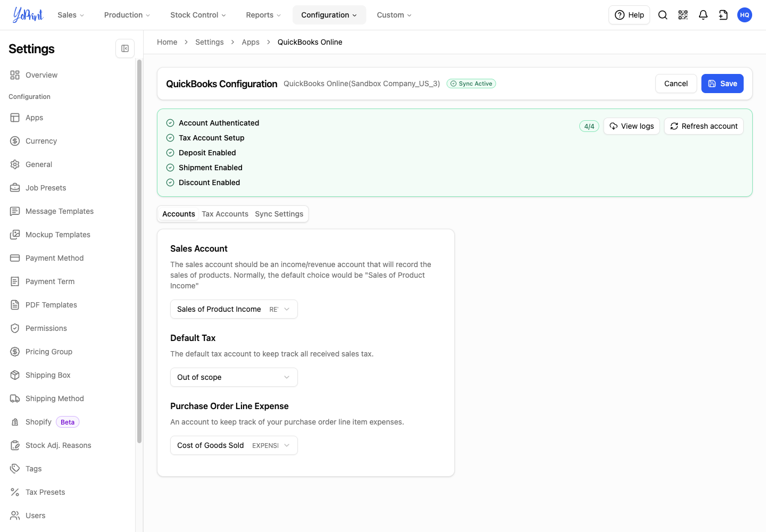Click the View logs button
This screenshot has height=532, width=766.
point(632,126)
